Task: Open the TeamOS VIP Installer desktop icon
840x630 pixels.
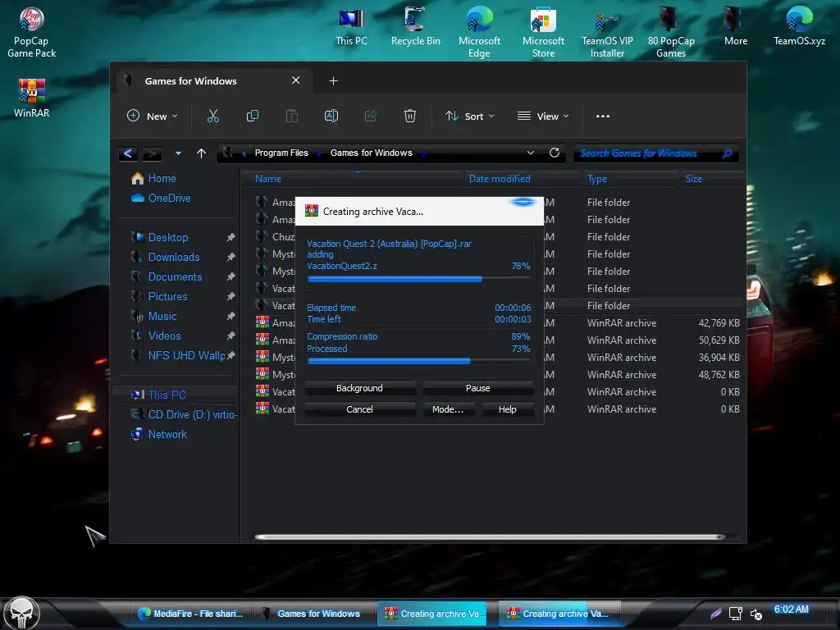Action: tap(607, 33)
